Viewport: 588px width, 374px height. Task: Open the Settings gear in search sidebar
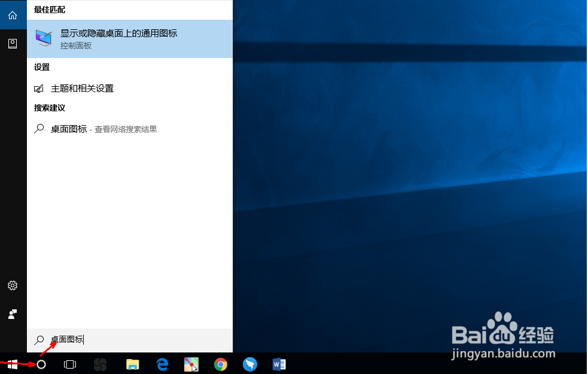[13, 285]
